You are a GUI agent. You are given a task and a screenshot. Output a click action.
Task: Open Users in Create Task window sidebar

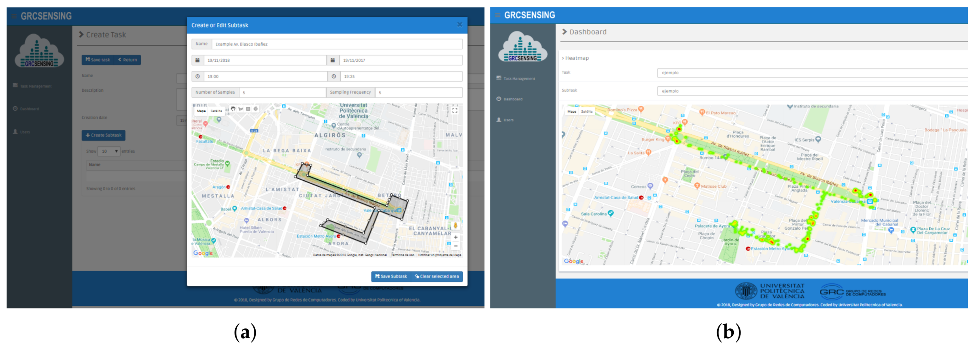coord(22,132)
